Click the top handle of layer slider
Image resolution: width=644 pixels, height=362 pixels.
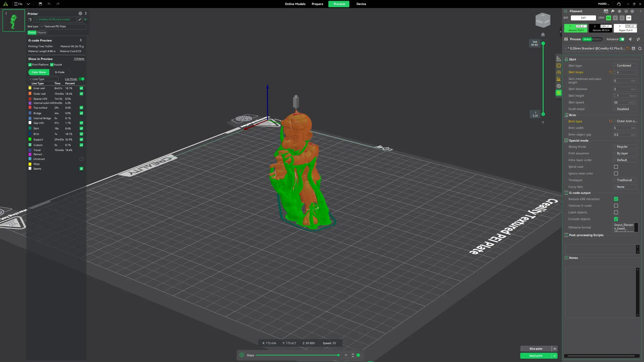(543, 43)
